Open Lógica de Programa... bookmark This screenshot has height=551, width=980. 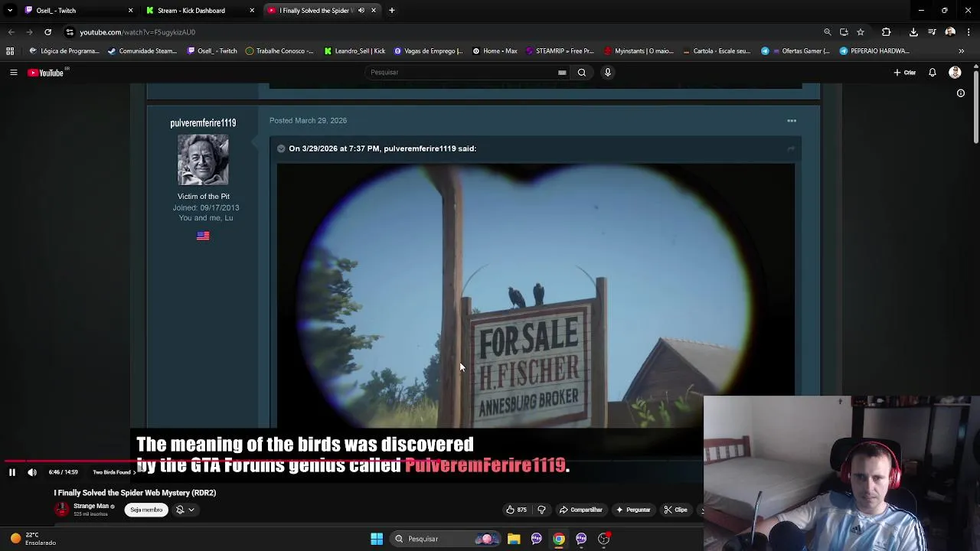[x=64, y=51]
